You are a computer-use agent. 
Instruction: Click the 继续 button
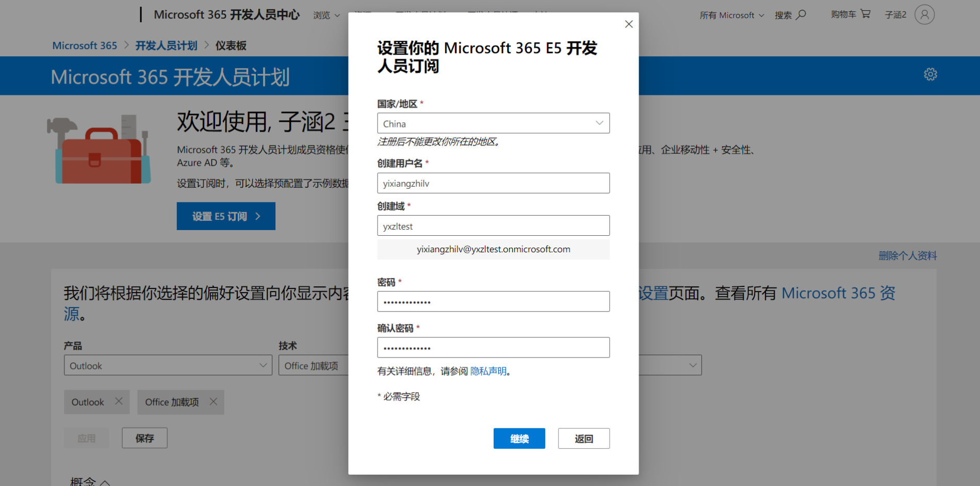[x=519, y=439]
